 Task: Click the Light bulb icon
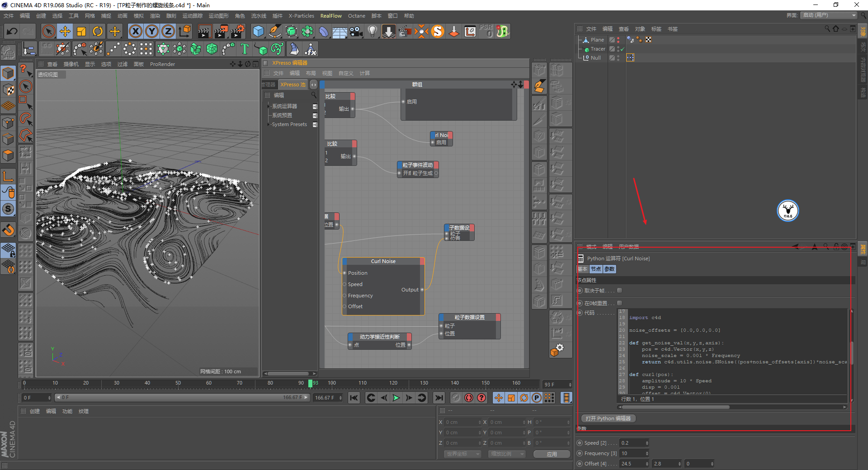pos(373,31)
